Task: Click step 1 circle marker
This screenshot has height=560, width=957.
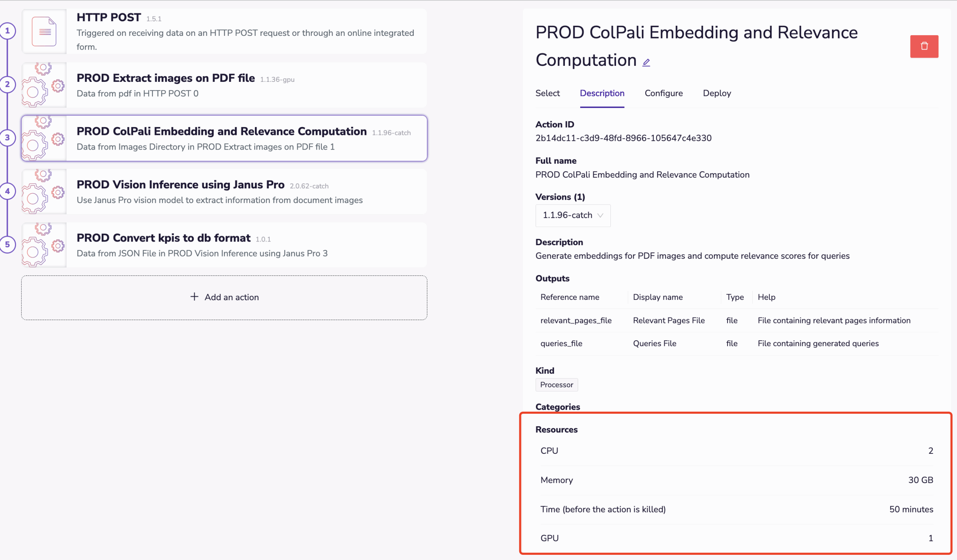Action: [x=7, y=31]
